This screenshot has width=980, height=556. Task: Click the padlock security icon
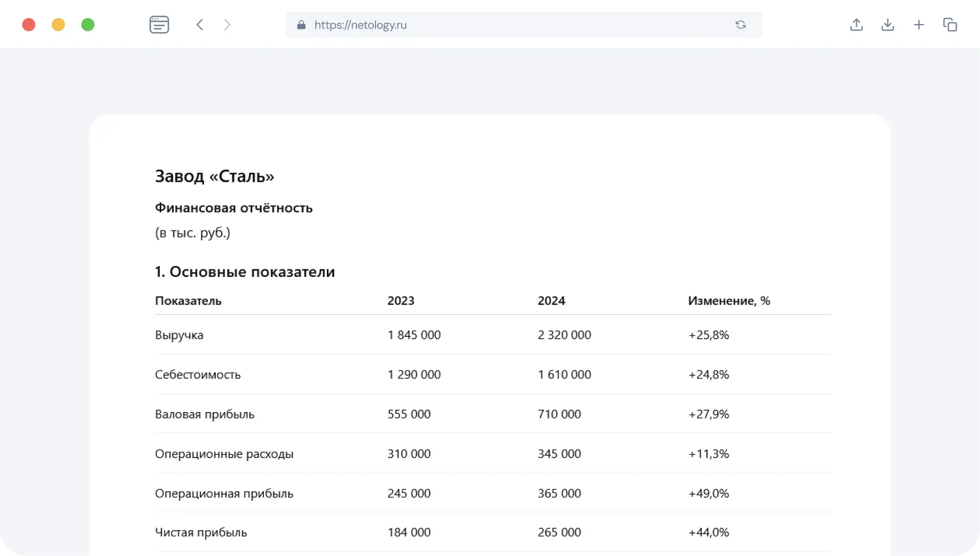tap(301, 25)
